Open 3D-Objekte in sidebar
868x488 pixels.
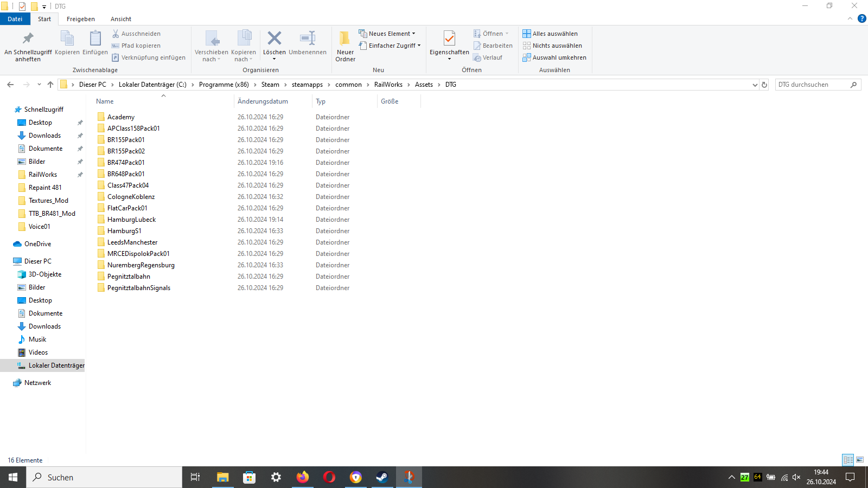[44, 274]
